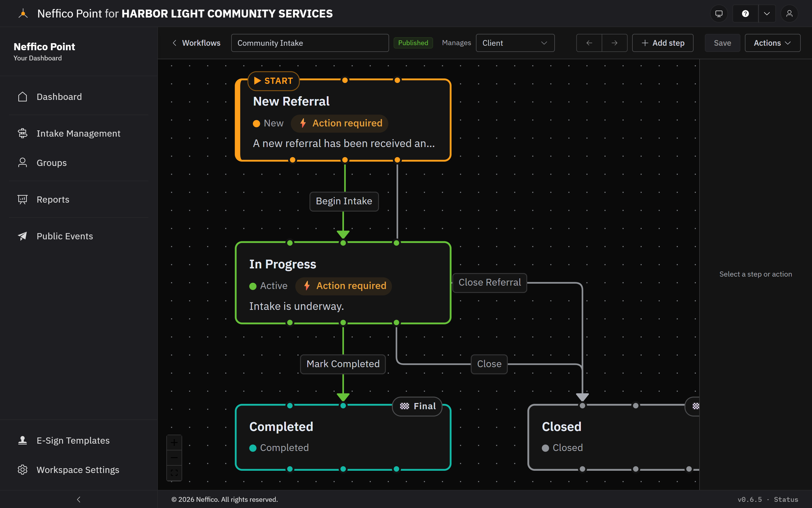Click the Final flag badge on Completed
This screenshot has height=508, width=812.
(x=417, y=406)
